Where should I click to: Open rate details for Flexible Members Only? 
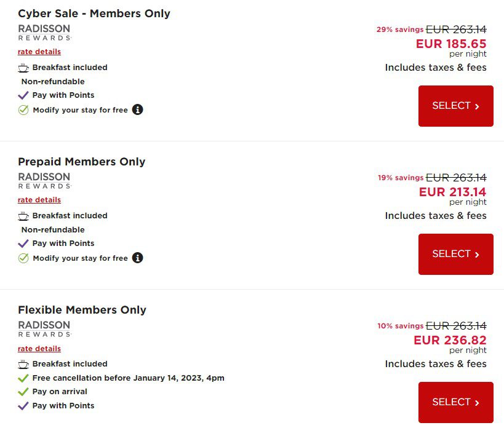(39, 349)
